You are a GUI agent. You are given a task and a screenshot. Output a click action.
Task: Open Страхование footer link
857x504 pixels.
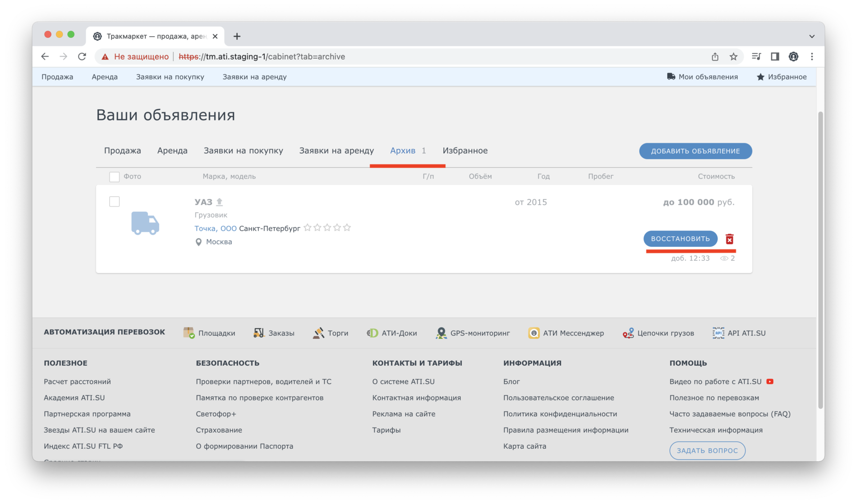(x=219, y=430)
